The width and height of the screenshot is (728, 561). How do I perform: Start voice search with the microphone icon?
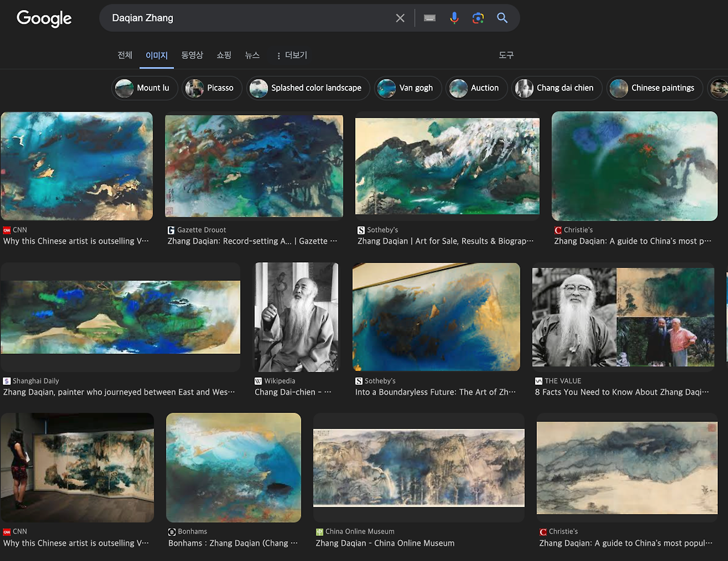(454, 18)
